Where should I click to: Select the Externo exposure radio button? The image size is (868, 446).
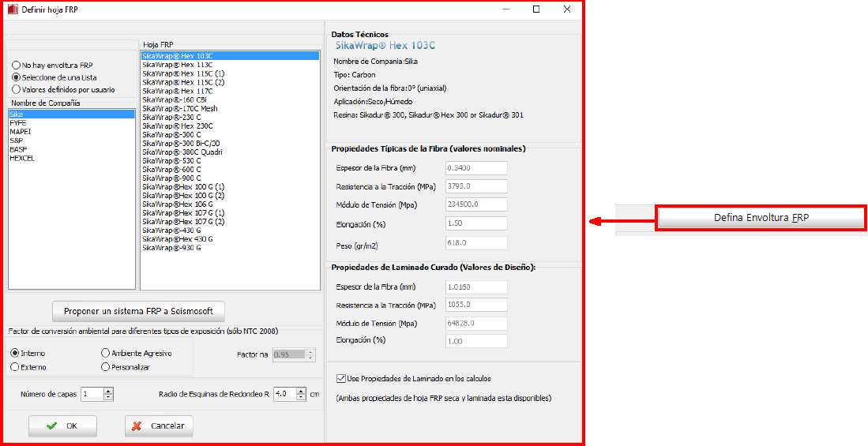point(15,367)
